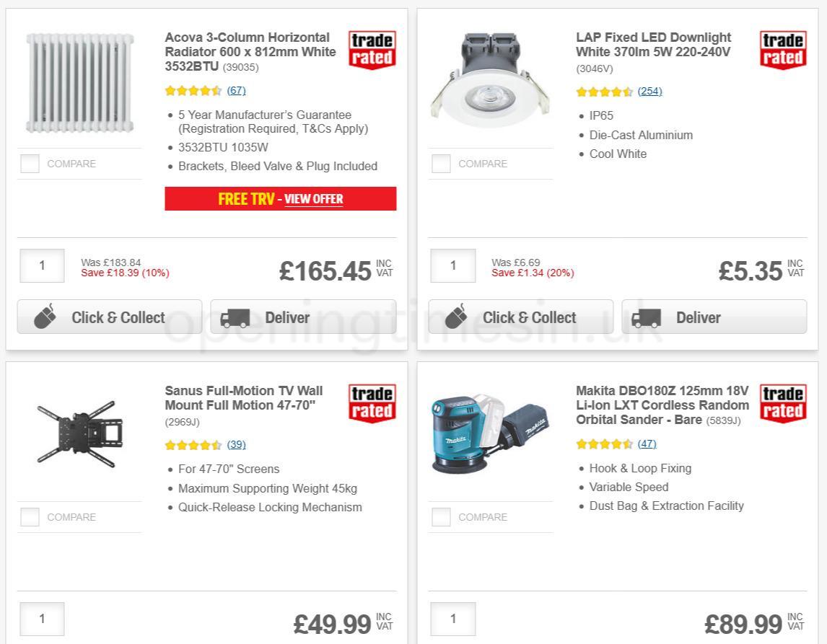The height and width of the screenshot is (644, 827).
Task: Click the Trade Rated badge on Makita sander
Action: (782, 402)
